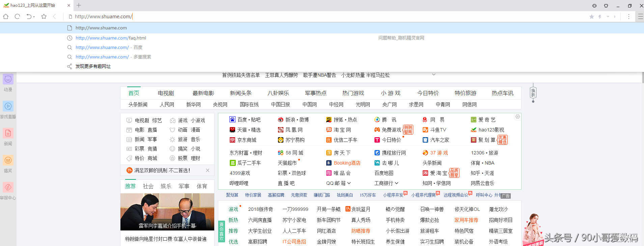Open 首例铁路失信名单 headline

(x=241, y=75)
